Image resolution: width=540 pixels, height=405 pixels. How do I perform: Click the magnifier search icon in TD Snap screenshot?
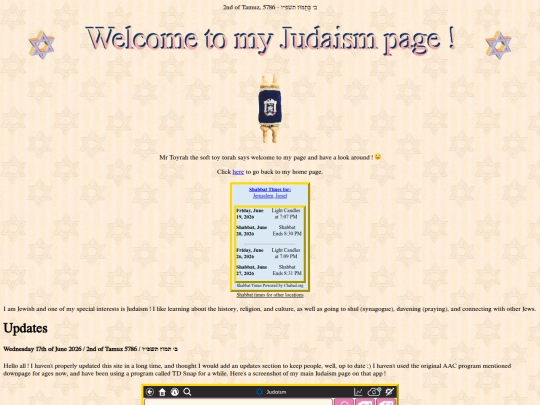187,392
